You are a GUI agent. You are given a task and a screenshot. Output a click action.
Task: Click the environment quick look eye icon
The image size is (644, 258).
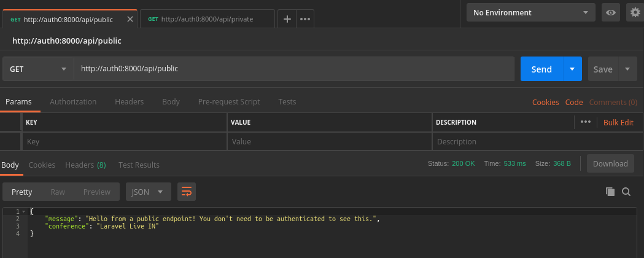(611, 12)
